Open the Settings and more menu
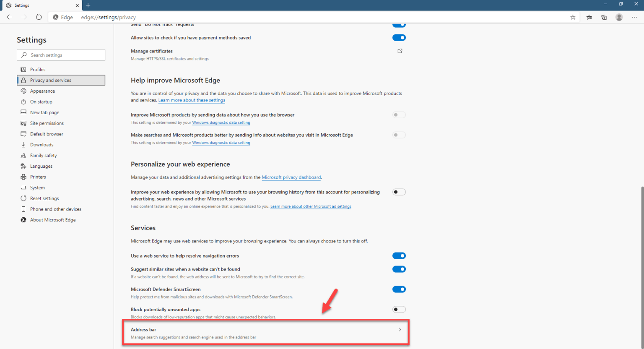This screenshot has height=349, width=644. coord(634,17)
